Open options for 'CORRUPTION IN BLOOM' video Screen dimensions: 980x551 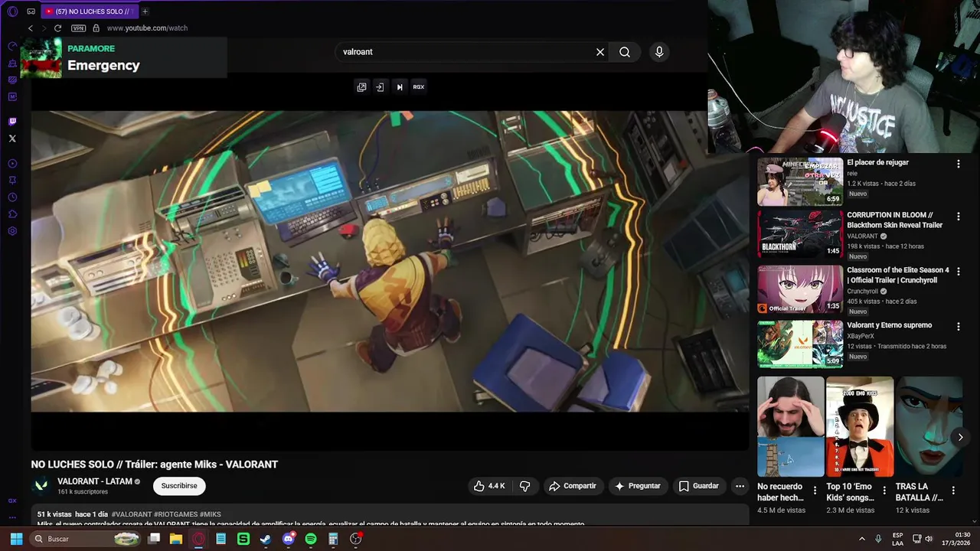pos(958,217)
